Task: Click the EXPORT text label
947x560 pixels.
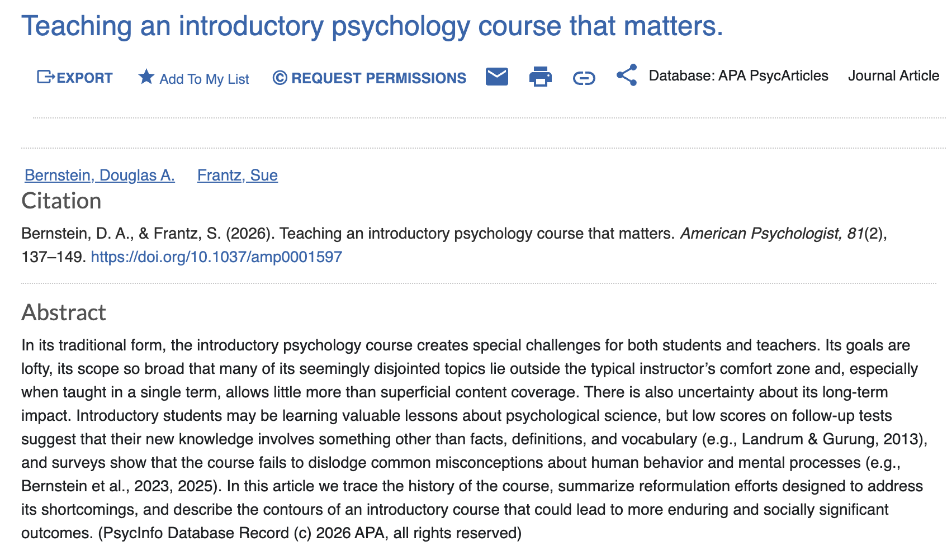Action: coord(85,78)
